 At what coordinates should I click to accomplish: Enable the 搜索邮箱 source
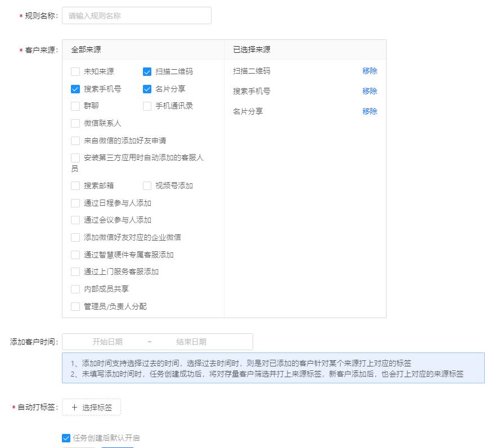[x=75, y=185]
